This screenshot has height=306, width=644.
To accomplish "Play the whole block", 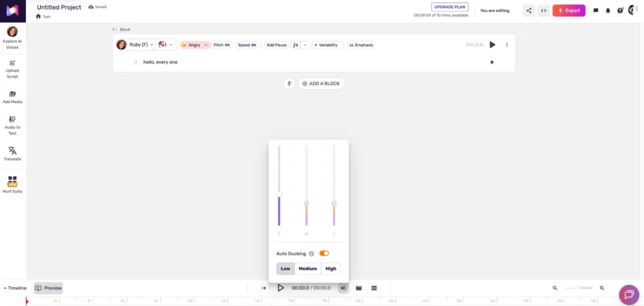I will point(492,45).
